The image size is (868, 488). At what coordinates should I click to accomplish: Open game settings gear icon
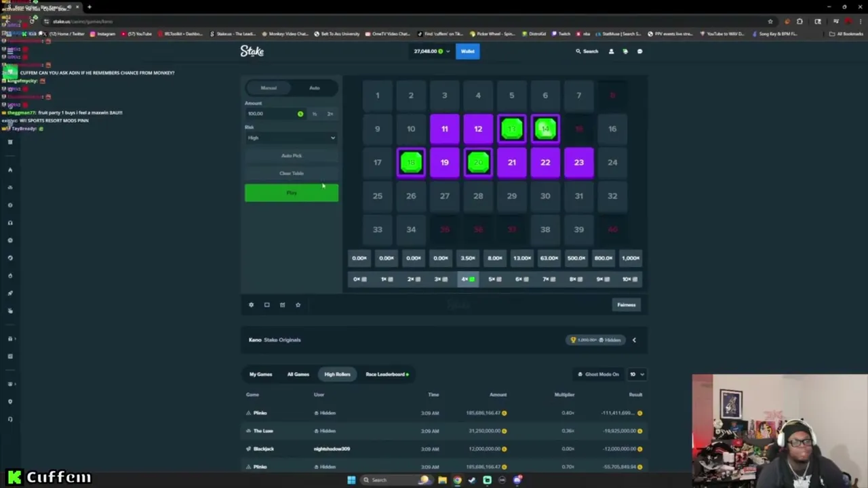point(251,305)
